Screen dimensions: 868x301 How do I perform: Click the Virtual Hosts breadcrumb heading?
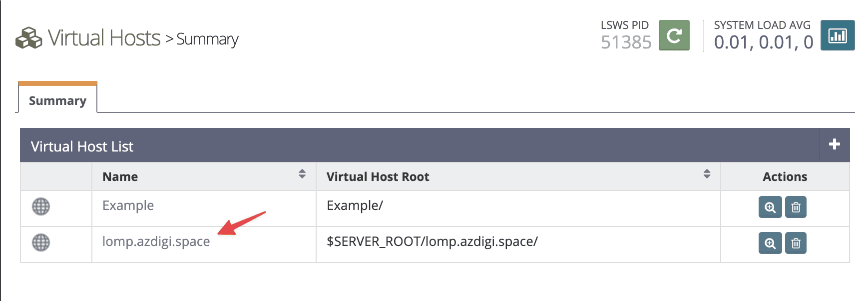click(x=104, y=38)
